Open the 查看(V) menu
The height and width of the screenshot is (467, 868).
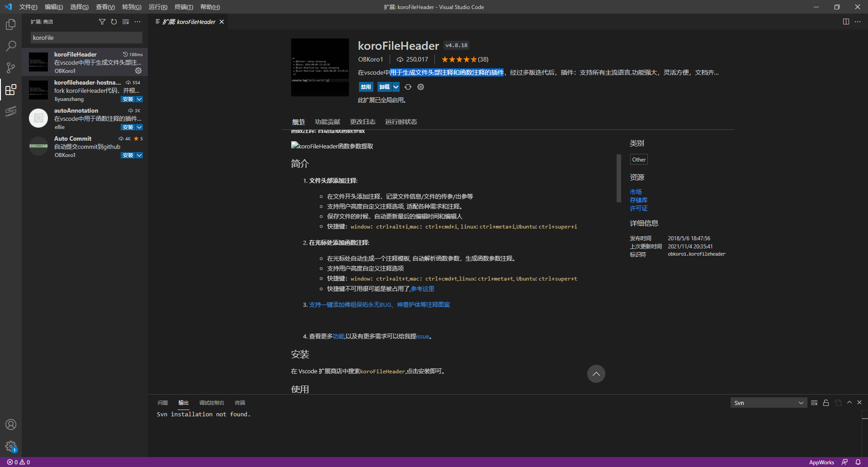coord(105,7)
